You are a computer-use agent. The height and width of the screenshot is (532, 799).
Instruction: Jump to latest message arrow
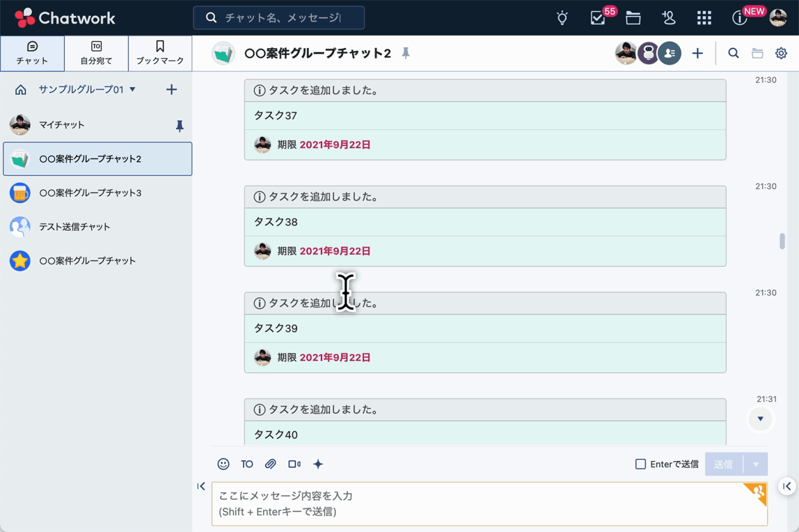point(760,419)
